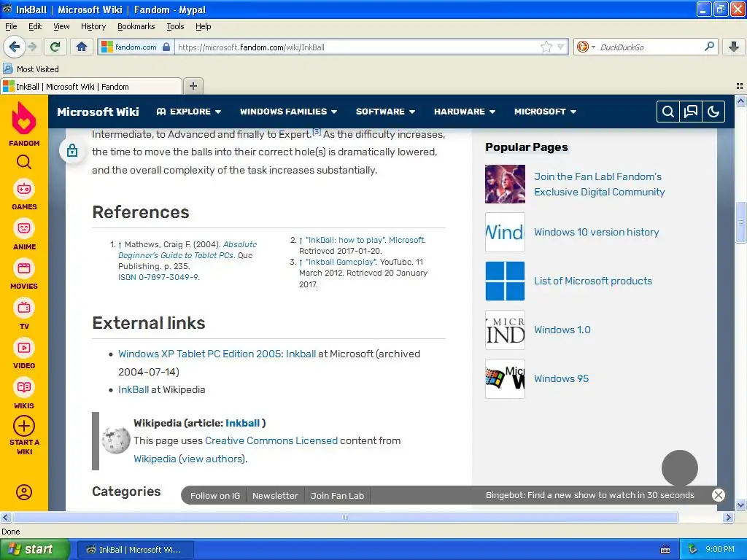
Task: Select the InkBall Microsoft Wiki tab
Action: pyautogui.click(x=91, y=86)
